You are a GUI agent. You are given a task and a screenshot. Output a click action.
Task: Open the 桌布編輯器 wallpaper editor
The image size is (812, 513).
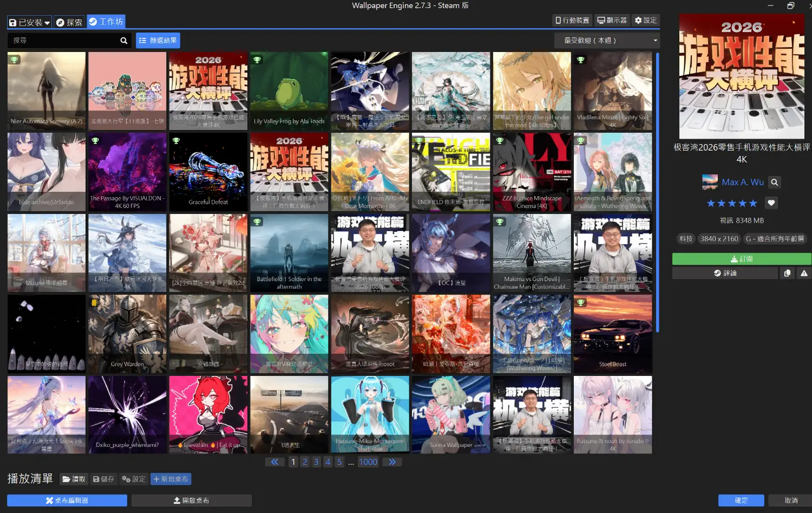[67, 501]
